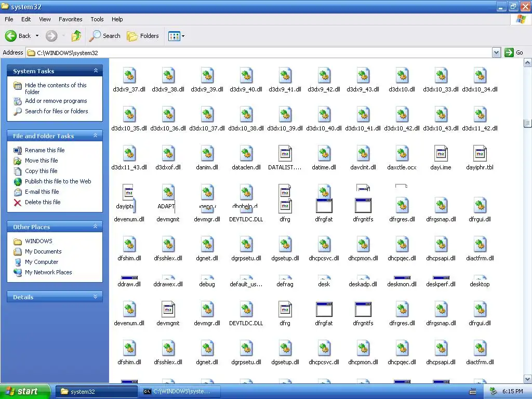Open My Computer in Other Places
The height and width of the screenshot is (399, 532).
tap(42, 262)
